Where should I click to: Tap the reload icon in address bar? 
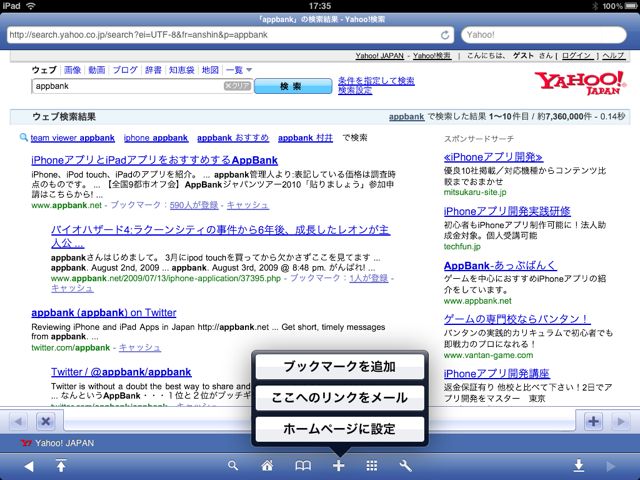point(445,35)
